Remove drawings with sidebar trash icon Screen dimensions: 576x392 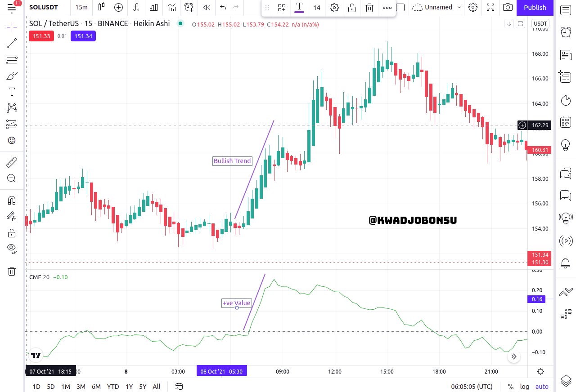[x=12, y=271]
